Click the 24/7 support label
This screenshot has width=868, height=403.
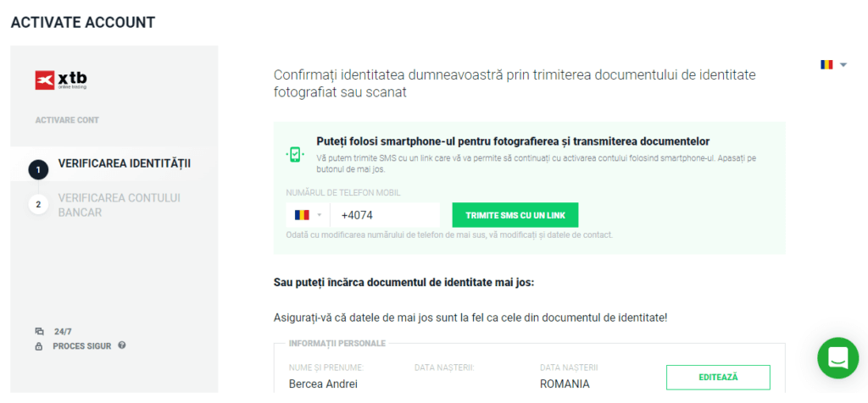coord(63,332)
